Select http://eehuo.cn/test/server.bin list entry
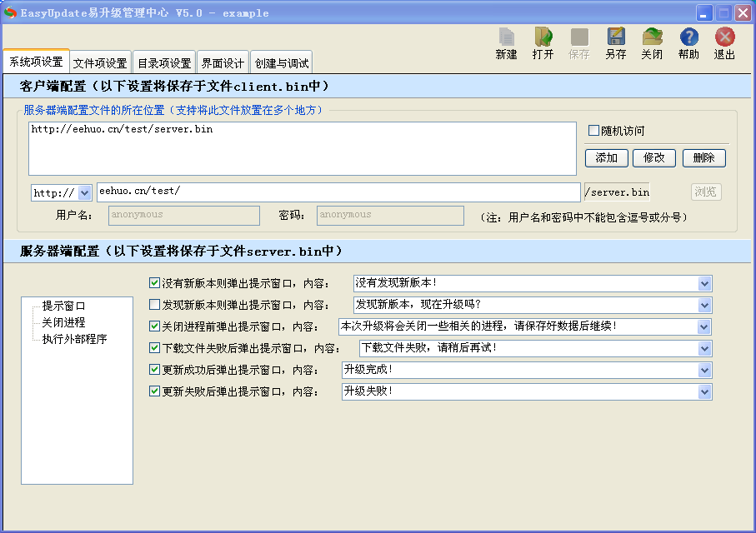This screenshot has width=756, height=533. click(x=122, y=129)
